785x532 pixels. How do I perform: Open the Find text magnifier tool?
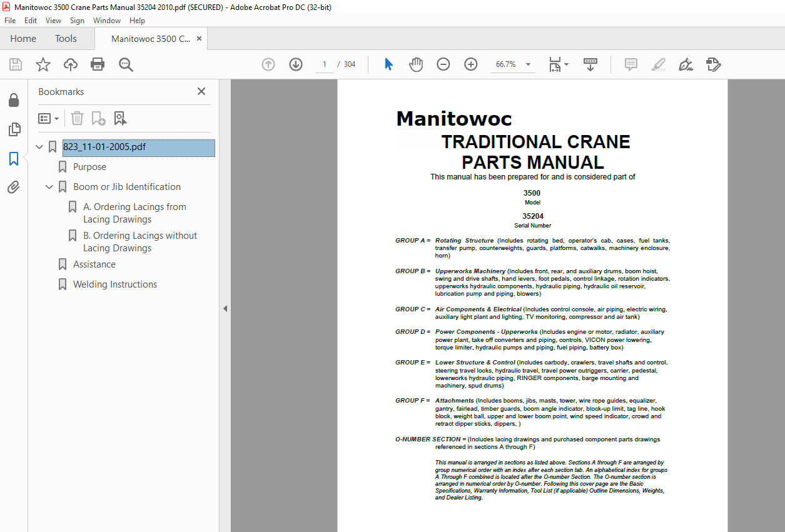pyautogui.click(x=126, y=64)
